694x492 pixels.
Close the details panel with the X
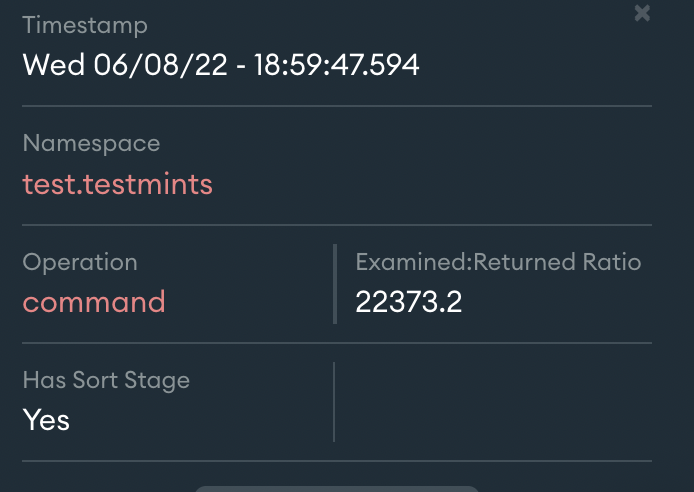tap(642, 13)
